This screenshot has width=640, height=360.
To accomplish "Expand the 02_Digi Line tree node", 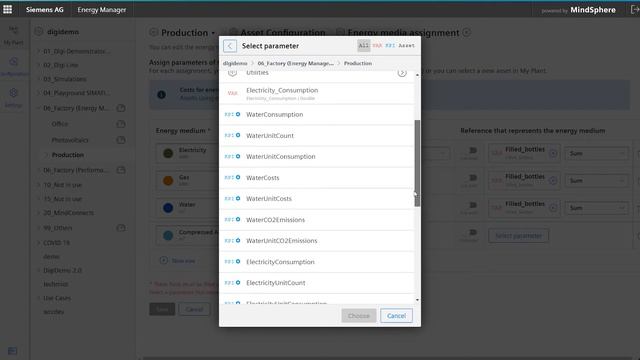I will coord(39,65).
